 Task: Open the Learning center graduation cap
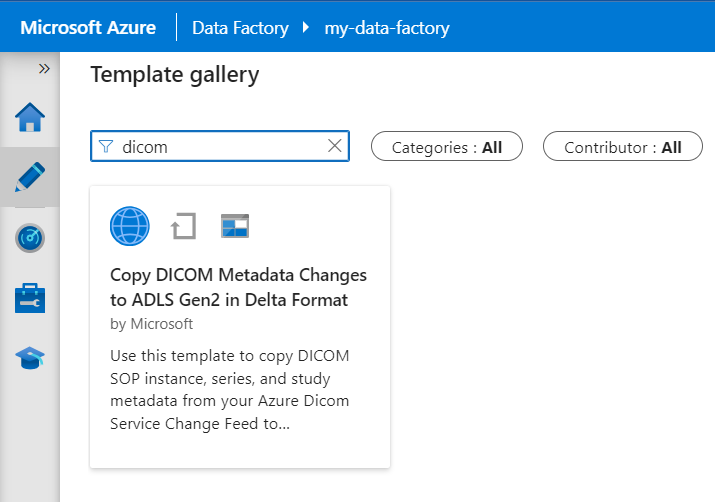pyautogui.click(x=30, y=357)
